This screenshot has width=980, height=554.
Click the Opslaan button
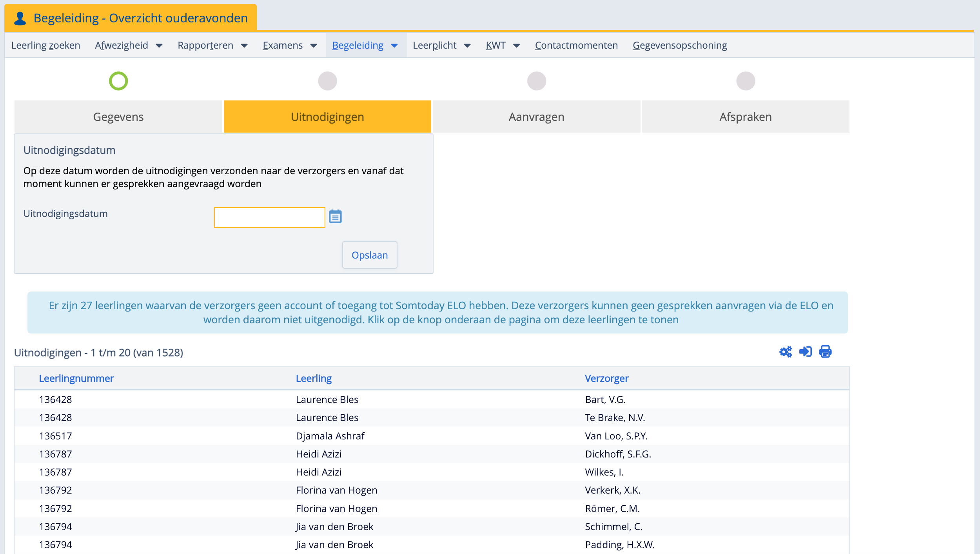[370, 255]
